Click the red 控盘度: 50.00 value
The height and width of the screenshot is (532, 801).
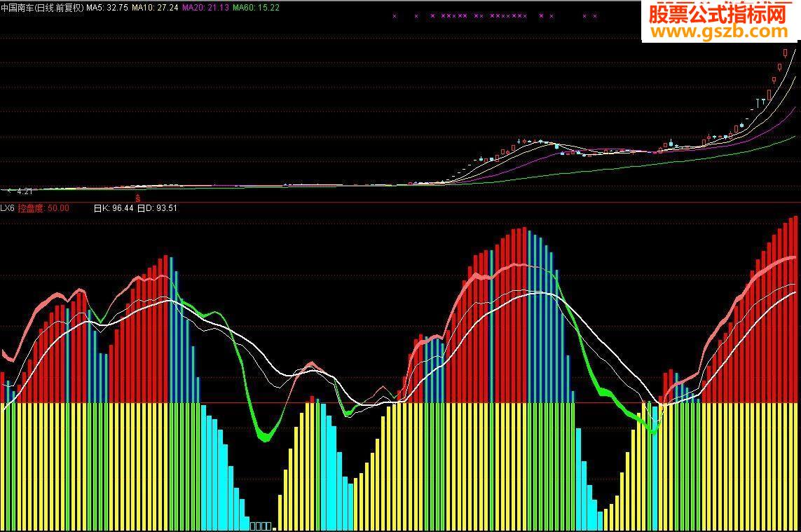[x=43, y=208]
